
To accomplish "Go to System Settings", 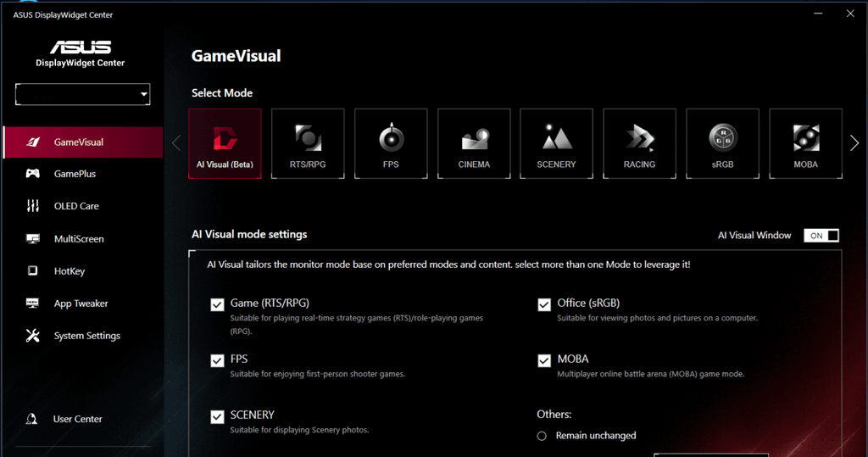I will tap(83, 335).
